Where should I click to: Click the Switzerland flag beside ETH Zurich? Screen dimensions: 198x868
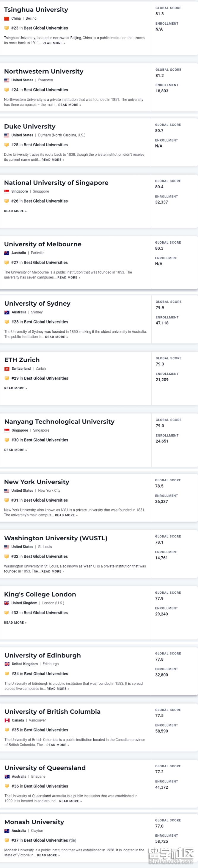coord(7,369)
